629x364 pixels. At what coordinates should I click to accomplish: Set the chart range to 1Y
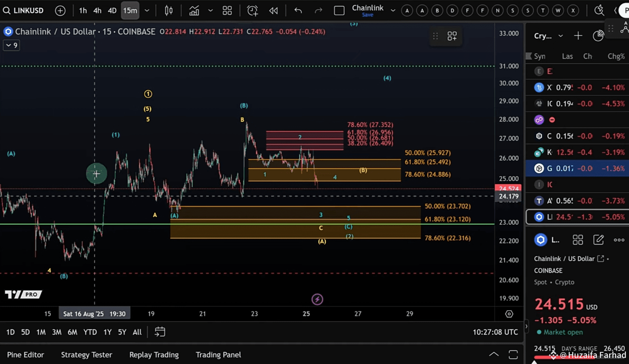coord(108,332)
